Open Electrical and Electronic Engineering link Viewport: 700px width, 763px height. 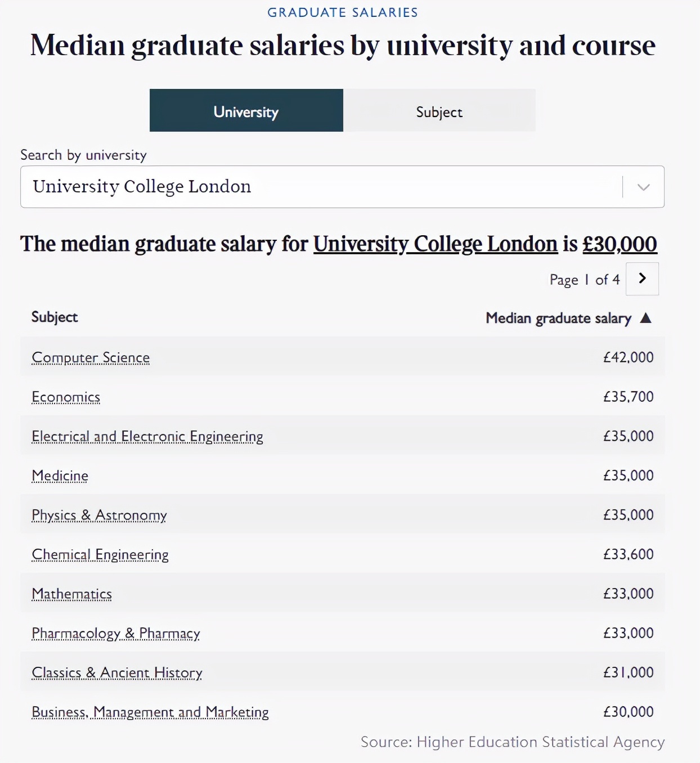[147, 436]
